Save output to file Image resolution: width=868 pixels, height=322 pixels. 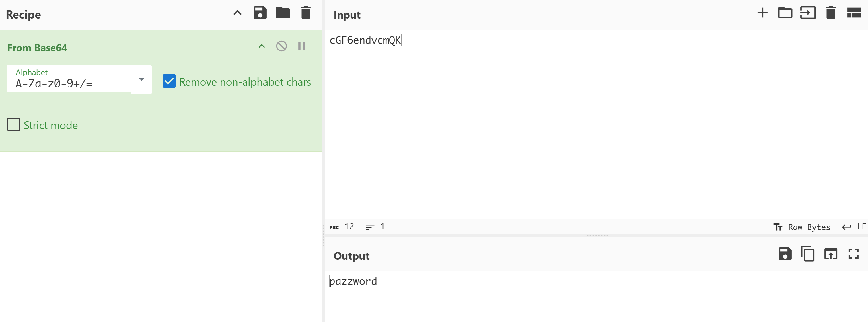click(785, 254)
